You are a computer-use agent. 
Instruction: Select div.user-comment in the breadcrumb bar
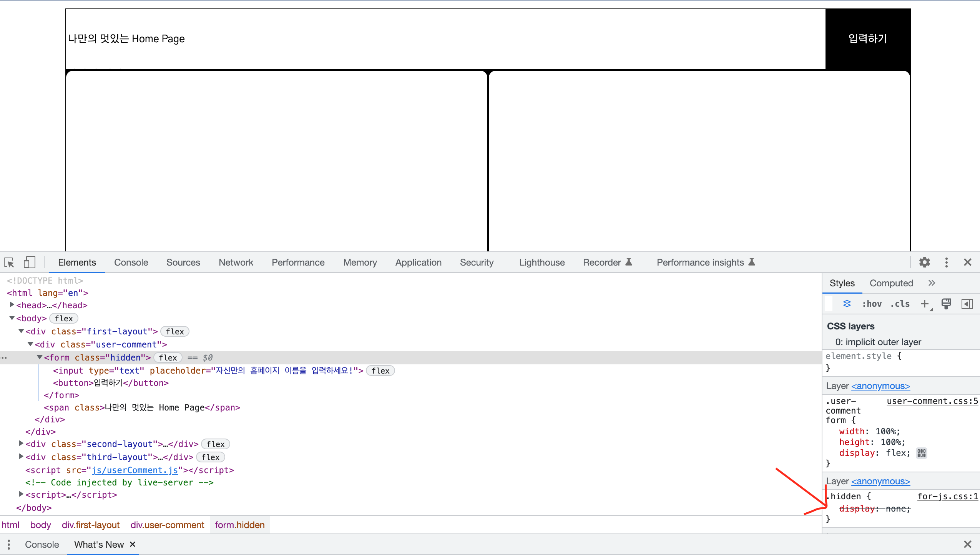(167, 525)
